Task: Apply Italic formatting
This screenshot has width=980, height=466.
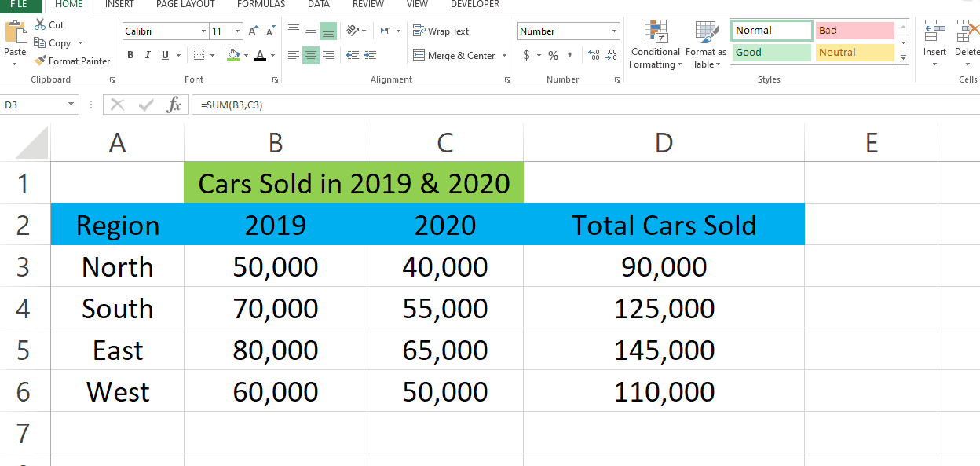Action: coord(146,55)
